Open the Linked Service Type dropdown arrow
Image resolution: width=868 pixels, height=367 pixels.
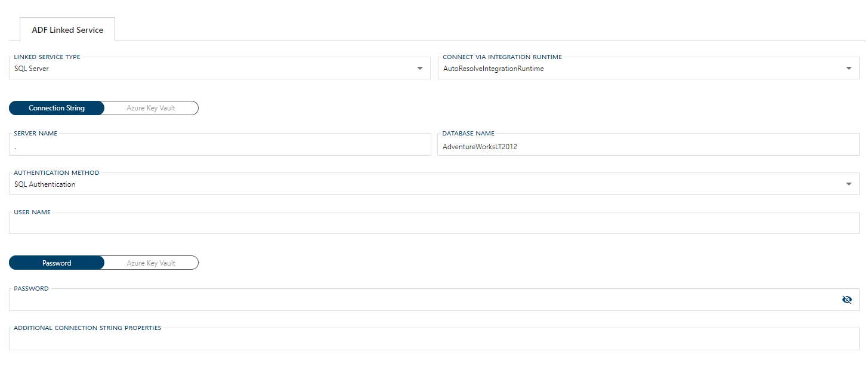(x=421, y=68)
